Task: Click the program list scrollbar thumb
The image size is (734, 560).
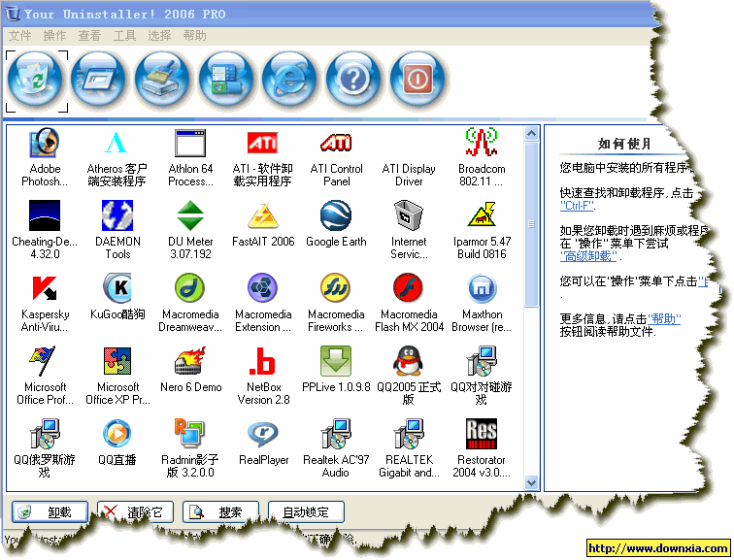Action: (531, 224)
